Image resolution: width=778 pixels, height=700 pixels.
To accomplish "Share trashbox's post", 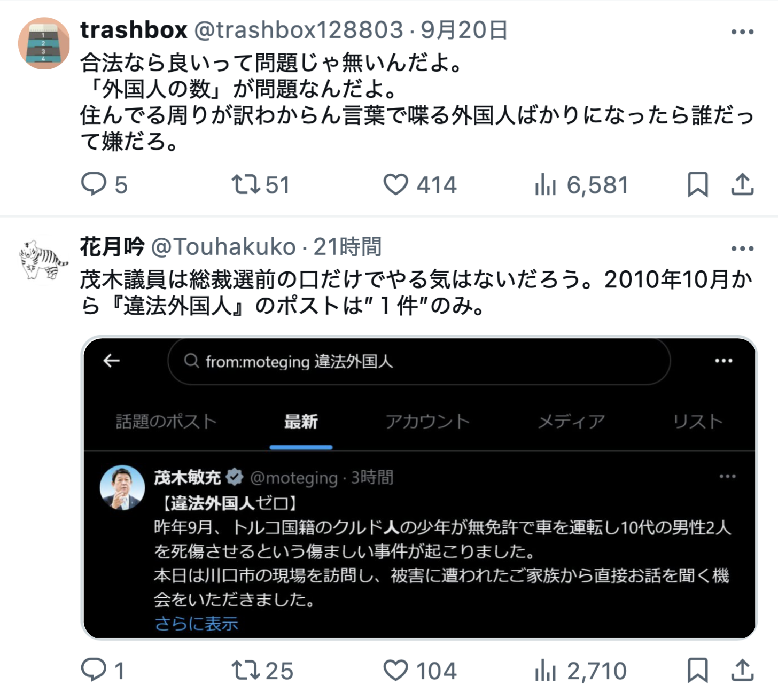I will [742, 184].
